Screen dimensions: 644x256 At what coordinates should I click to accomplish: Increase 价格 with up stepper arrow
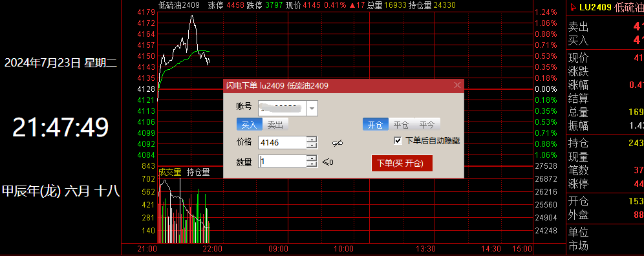point(312,140)
